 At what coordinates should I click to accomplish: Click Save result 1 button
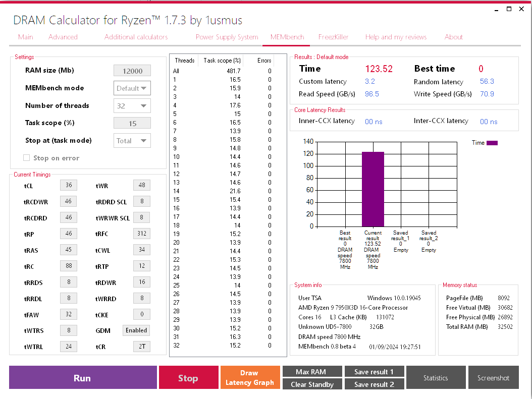(x=374, y=372)
